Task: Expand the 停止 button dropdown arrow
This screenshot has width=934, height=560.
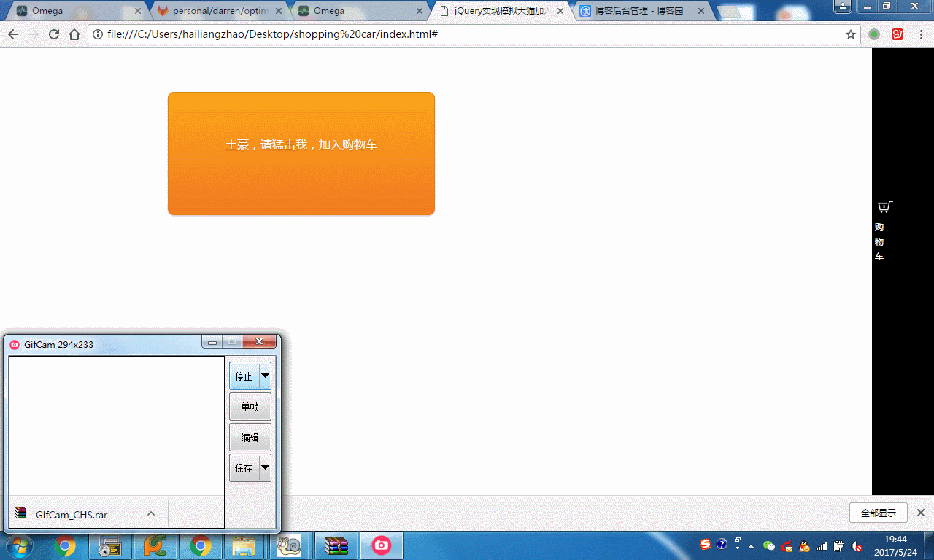Action: click(265, 376)
